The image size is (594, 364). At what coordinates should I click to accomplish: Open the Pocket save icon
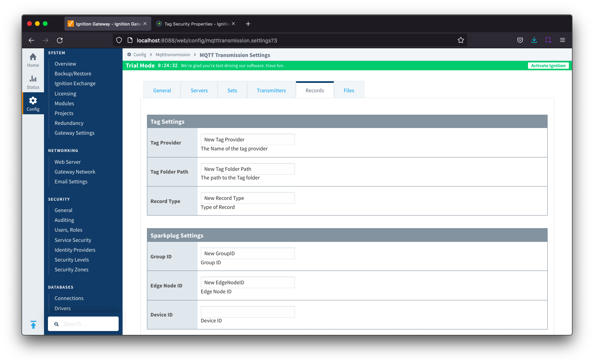tap(520, 40)
